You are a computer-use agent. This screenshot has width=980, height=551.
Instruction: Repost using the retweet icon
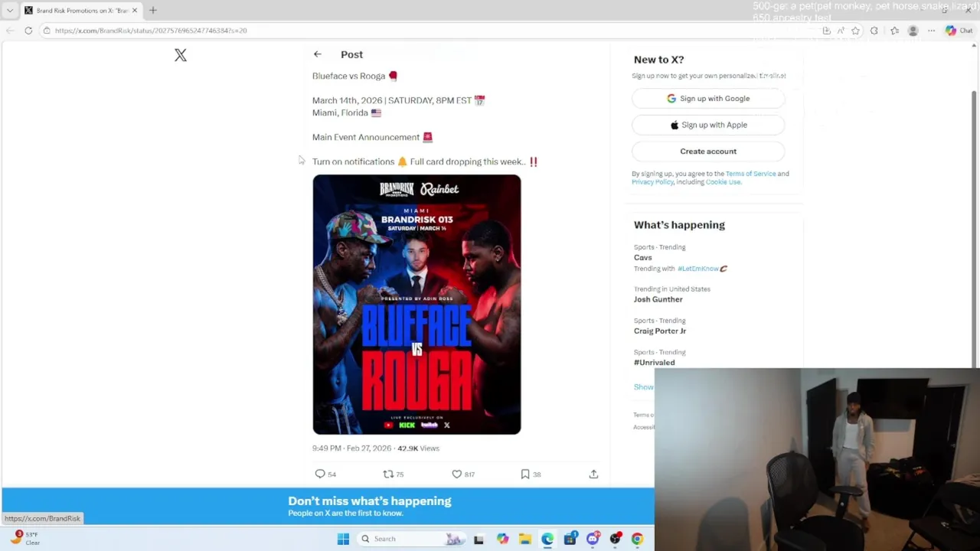[388, 474]
